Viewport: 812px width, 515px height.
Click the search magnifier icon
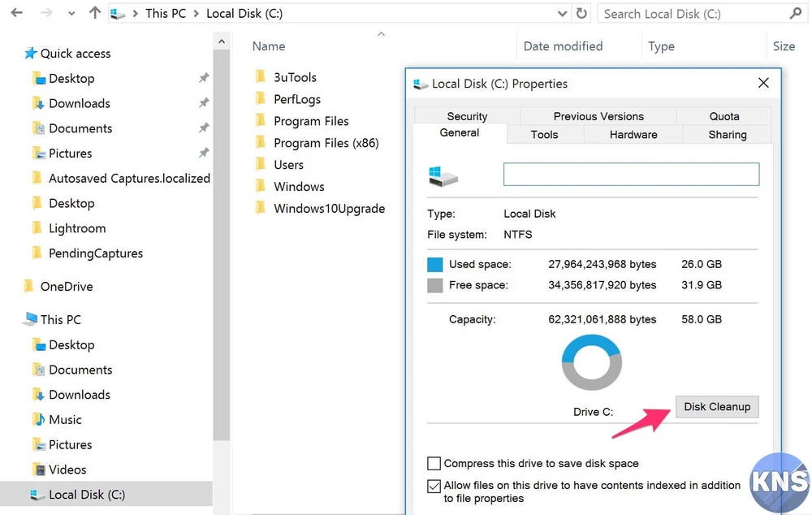click(795, 14)
